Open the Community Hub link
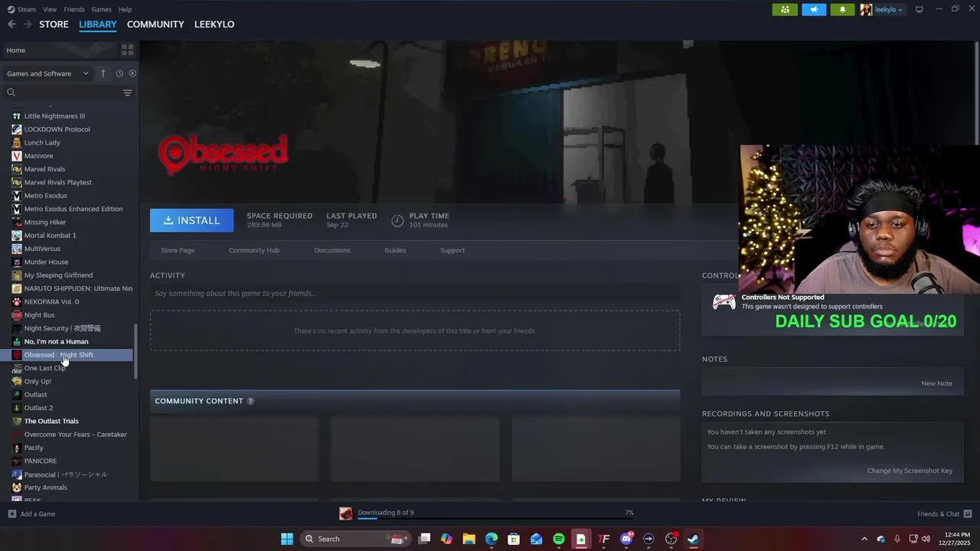Viewport: 980px width, 551px height. (x=254, y=250)
